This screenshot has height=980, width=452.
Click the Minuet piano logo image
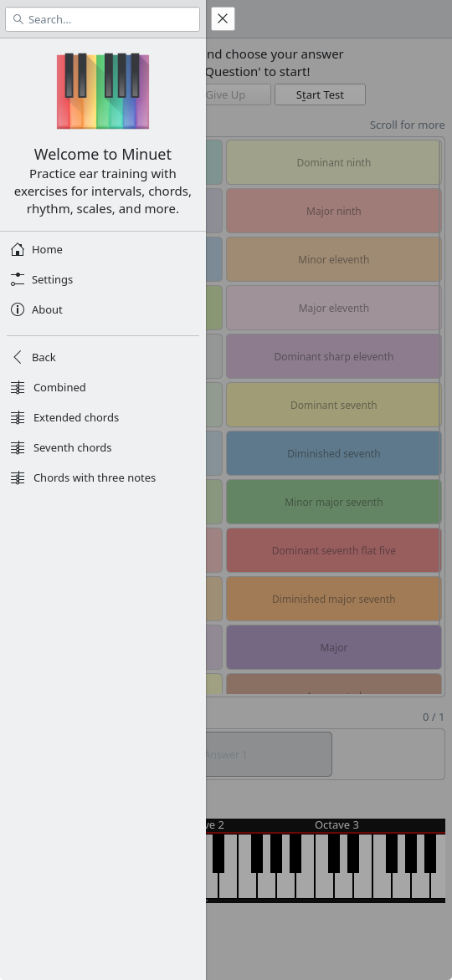pos(103,91)
